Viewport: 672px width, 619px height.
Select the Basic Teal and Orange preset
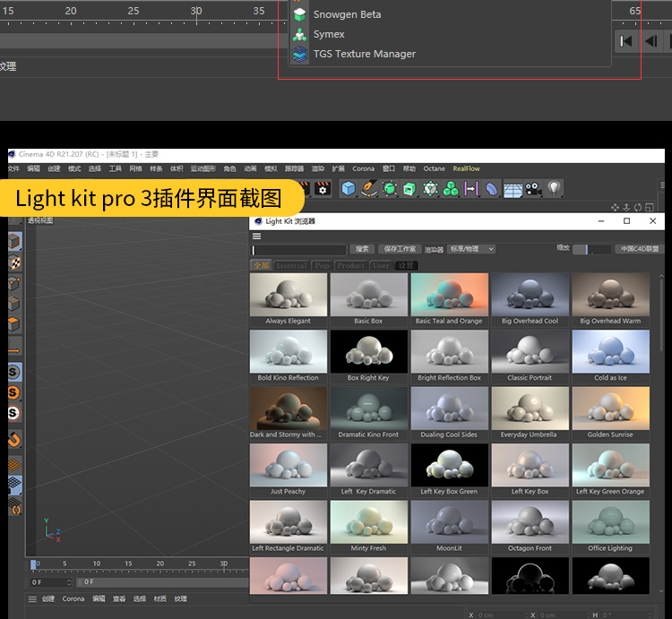[449, 300]
